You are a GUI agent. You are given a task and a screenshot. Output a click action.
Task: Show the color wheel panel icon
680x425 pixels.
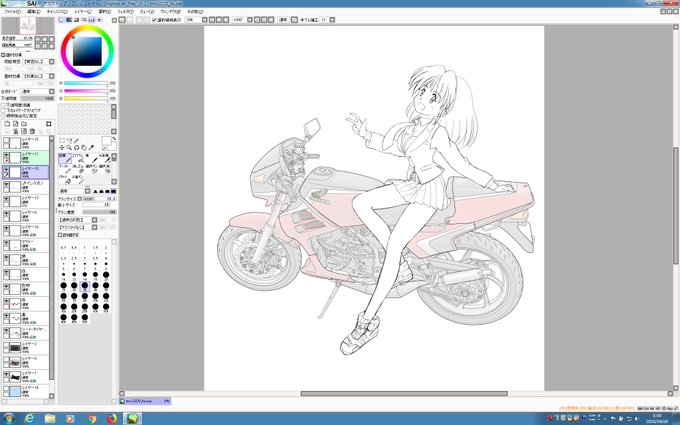(x=61, y=20)
